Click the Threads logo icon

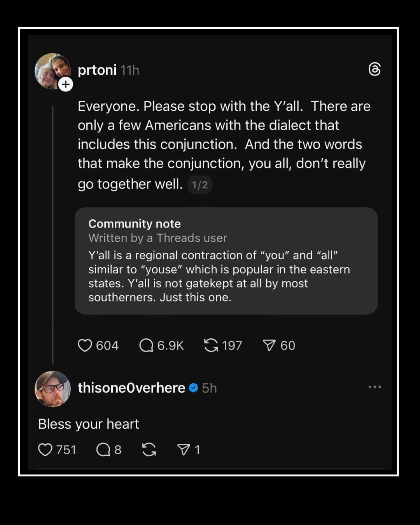(x=374, y=70)
